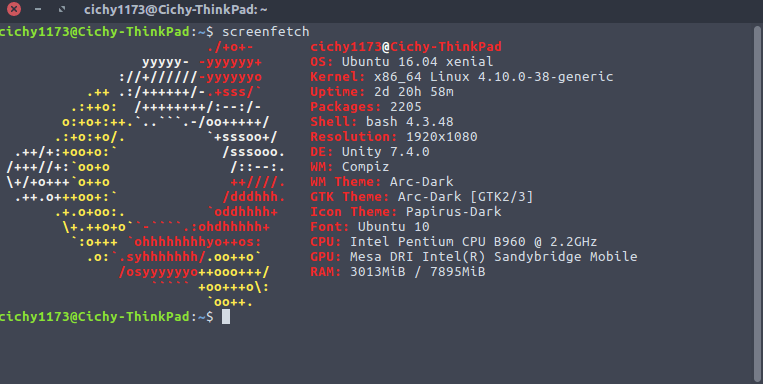Click the window title cichy1173@Cichy-ThinkPad: ~

[x=176, y=9]
